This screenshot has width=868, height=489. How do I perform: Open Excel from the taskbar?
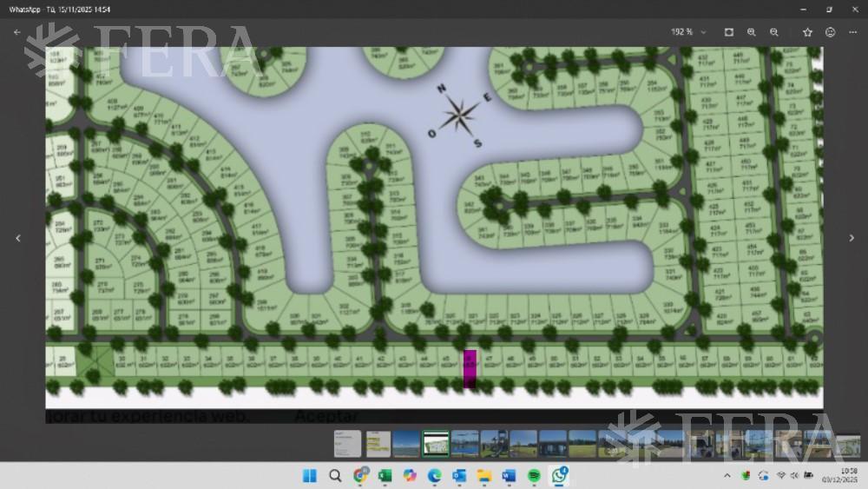(x=385, y=476)
